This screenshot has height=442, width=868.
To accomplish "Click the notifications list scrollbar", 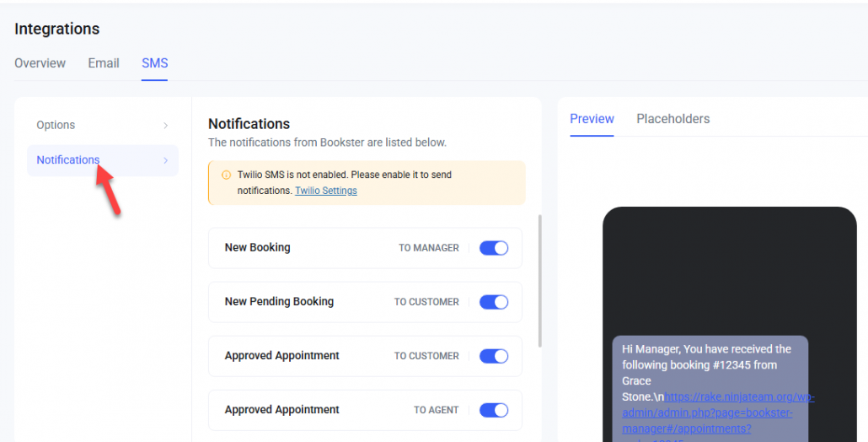I will (x=539, y=281).
